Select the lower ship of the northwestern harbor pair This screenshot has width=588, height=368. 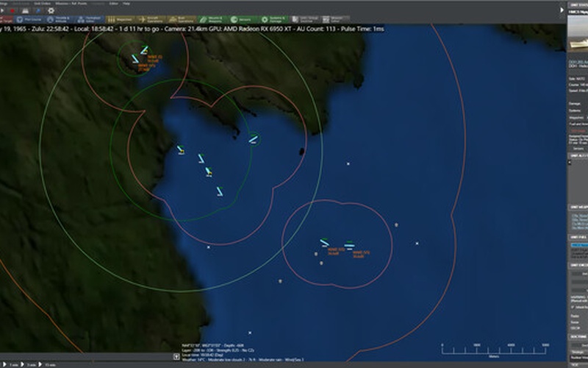[x=135, y=59]
